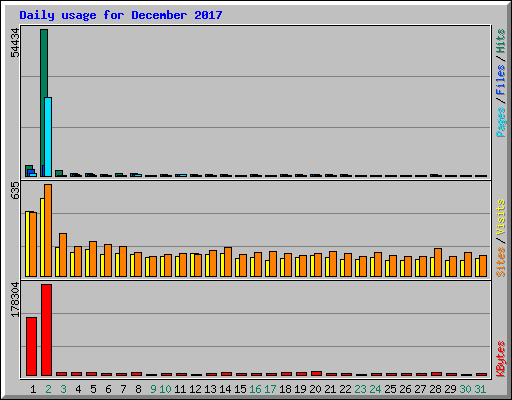The width and height of the screenshot is (512, 400).
Task: Click the cyan pages bar for day 2
Action: [x=48, y=137]
